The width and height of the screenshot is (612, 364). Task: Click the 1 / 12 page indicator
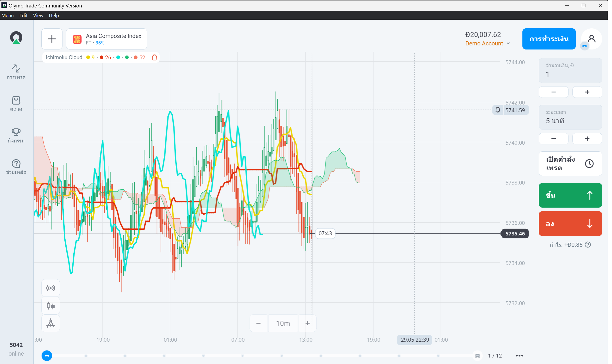click(495, 355)
